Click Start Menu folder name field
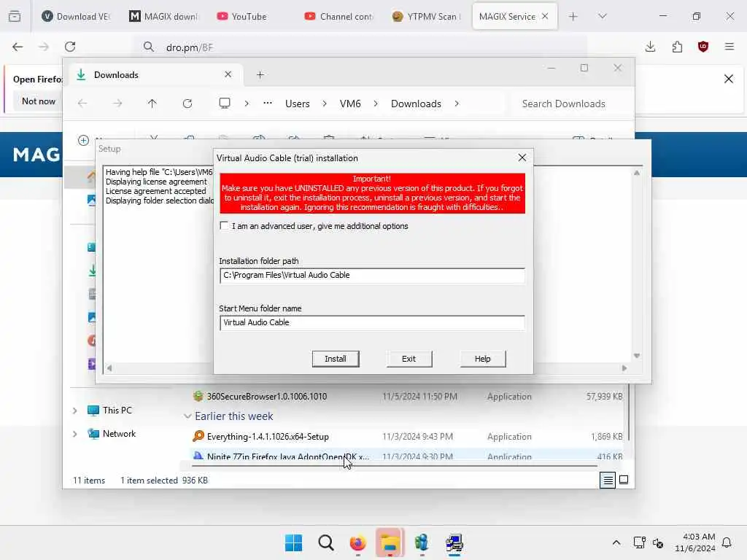 [372, 322]
